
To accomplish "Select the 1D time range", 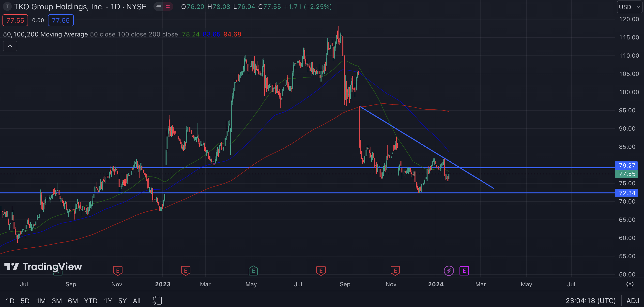I will tap(10, 301).
